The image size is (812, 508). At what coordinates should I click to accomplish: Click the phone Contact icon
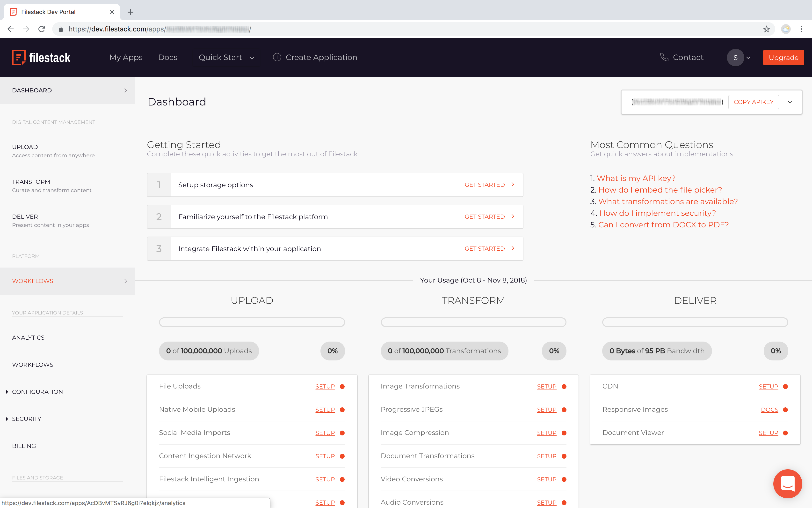[x=664, y=57]
